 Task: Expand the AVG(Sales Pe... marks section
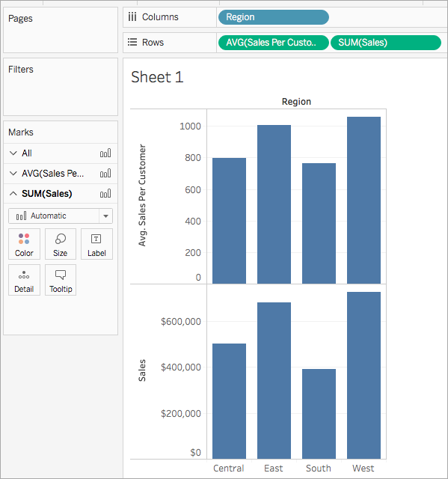coord(13,173)
